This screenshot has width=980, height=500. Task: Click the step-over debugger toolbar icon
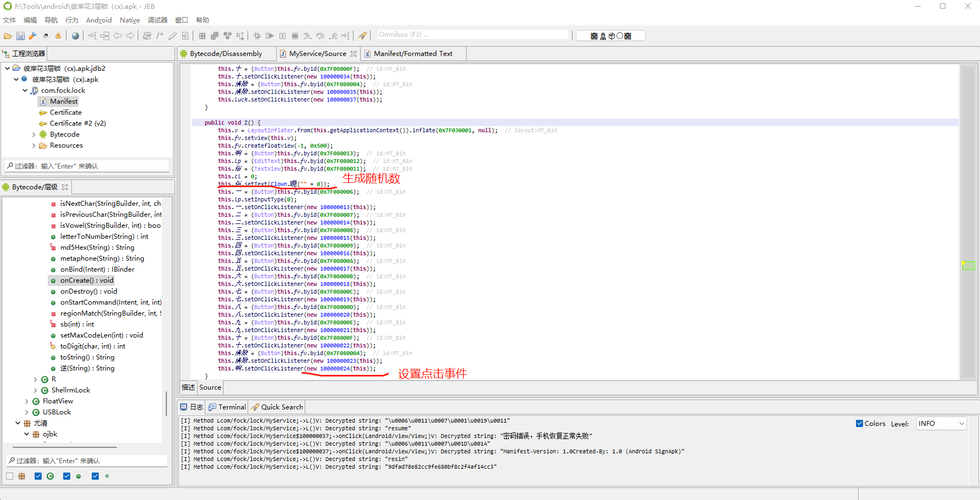(320, 36)
